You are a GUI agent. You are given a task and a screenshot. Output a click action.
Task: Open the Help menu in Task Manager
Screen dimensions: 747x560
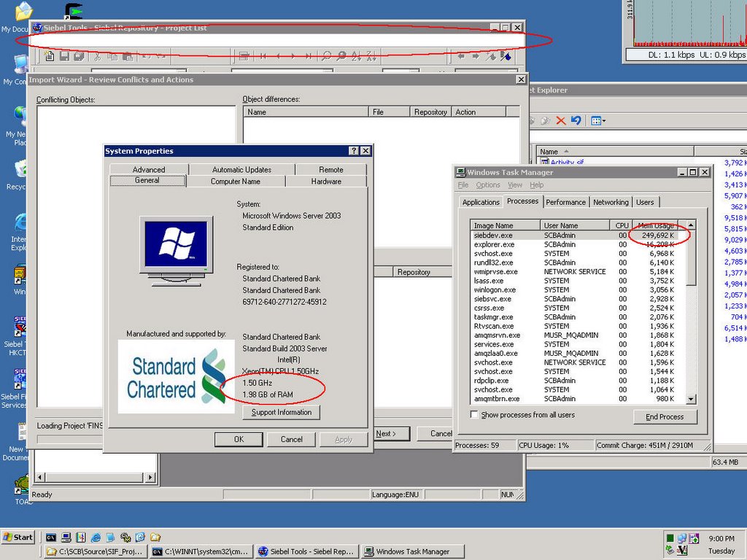tap(536, 184)
